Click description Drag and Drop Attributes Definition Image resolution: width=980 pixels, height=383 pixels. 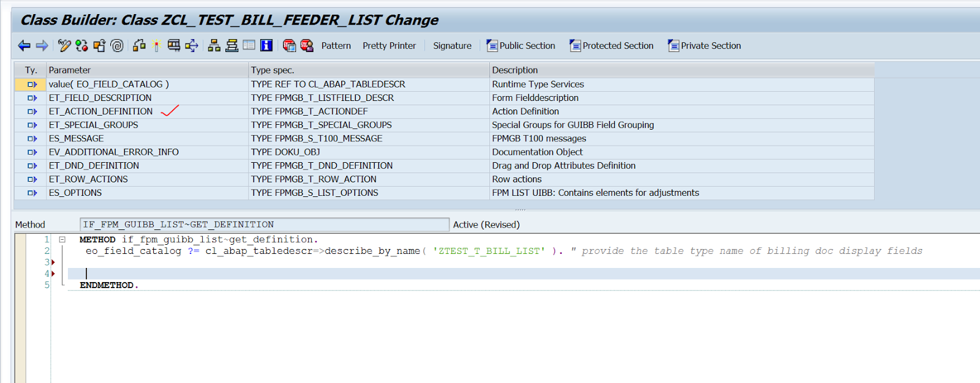(x=563, y=166)
